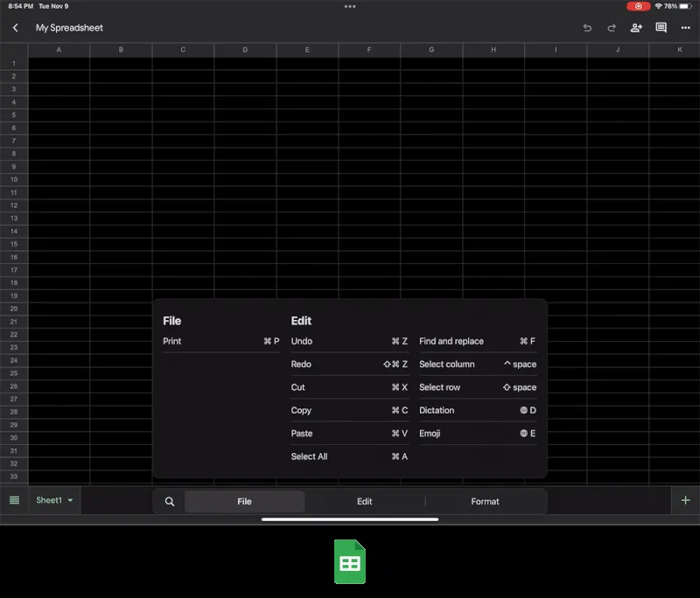700x598 pixels.
Task: Switch to the Edit shortcuts tab
Action: coord(364,502)
